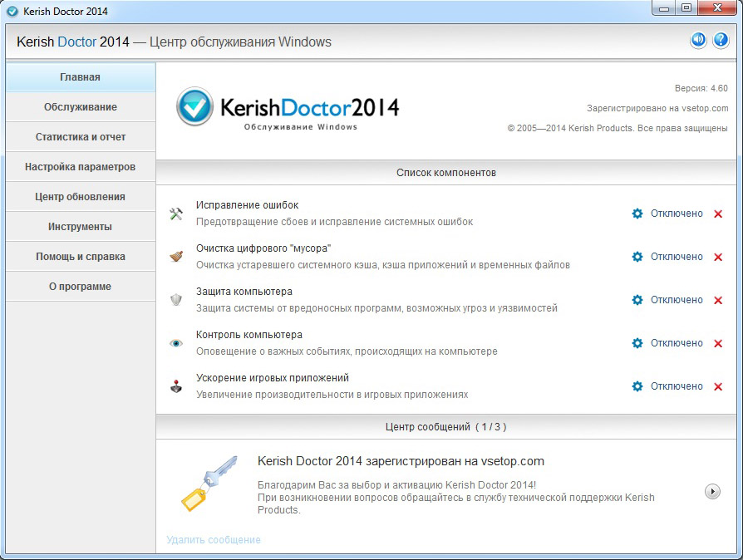This screenshot has height=560, width=743.
Task: Click the eye icon for Контроль компьютера
Action: [176, 343]
